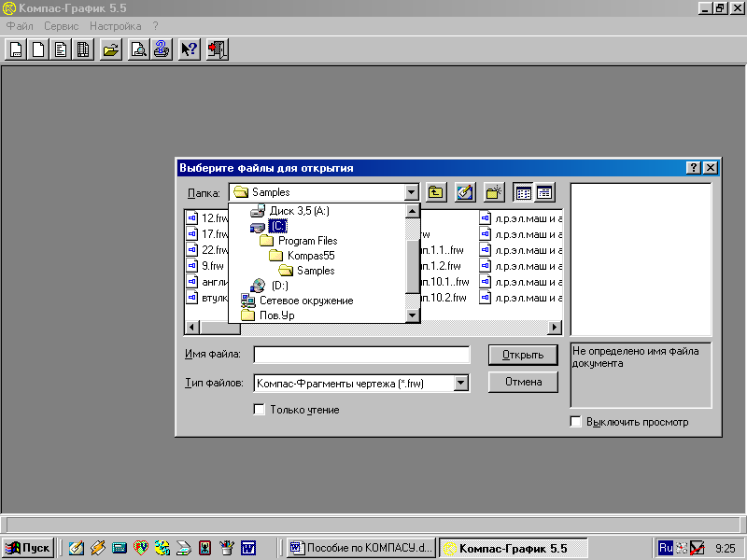Switch file view to Details mode
The height and width of the screenshot is (560, 747).
pyautogui.click(x=544, y=192)
